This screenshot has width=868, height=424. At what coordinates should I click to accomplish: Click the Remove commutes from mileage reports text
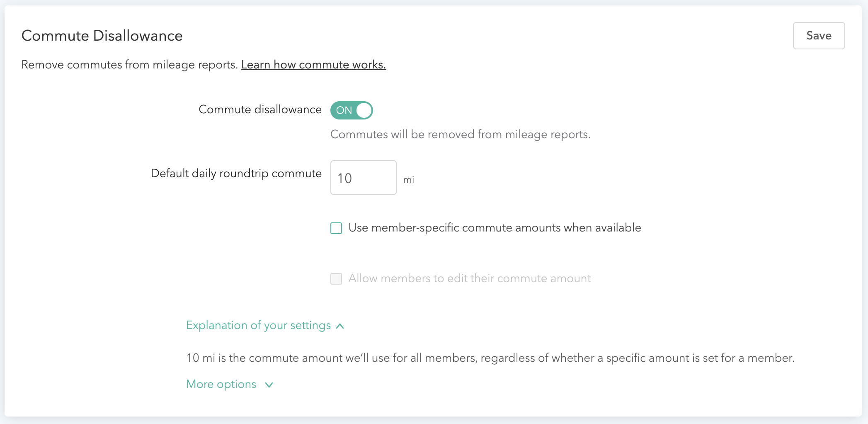(129, 65)
